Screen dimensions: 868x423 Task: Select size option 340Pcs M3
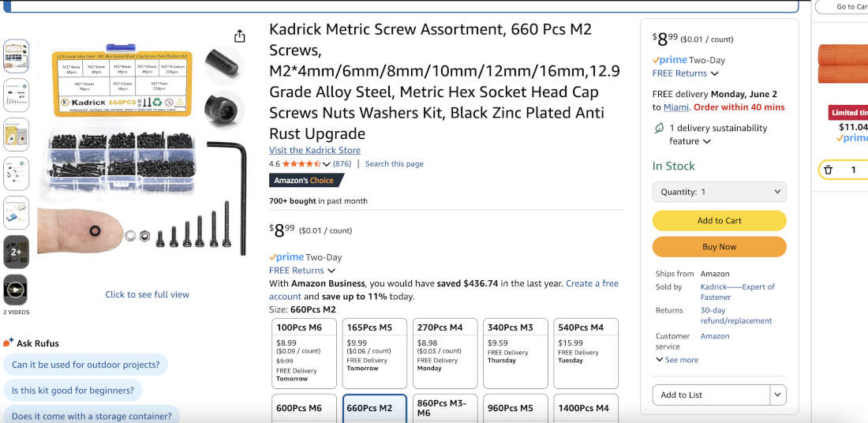coord(515,354)
